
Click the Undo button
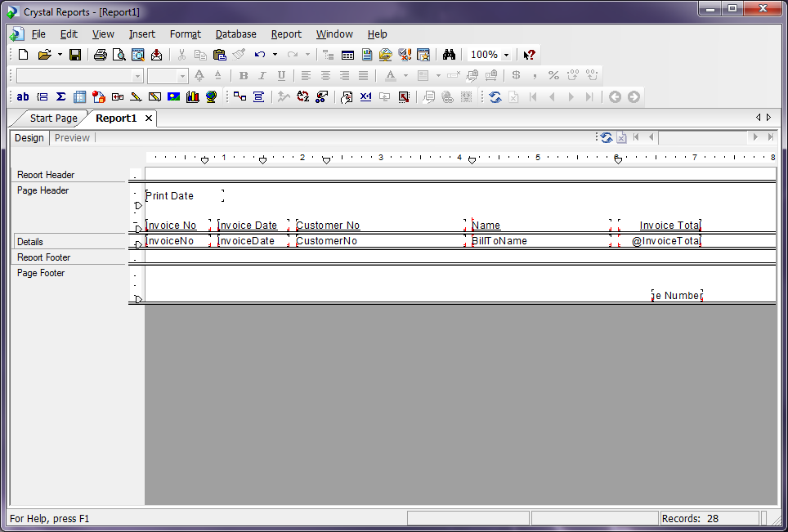click(x=260, y=54)
